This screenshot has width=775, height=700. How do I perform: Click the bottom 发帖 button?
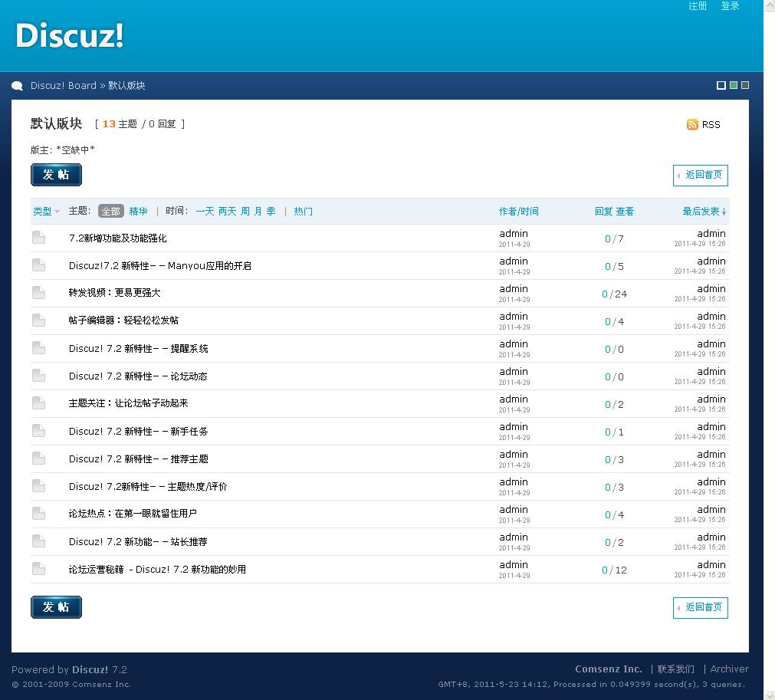pyautogui.click(x=57, y=607)
